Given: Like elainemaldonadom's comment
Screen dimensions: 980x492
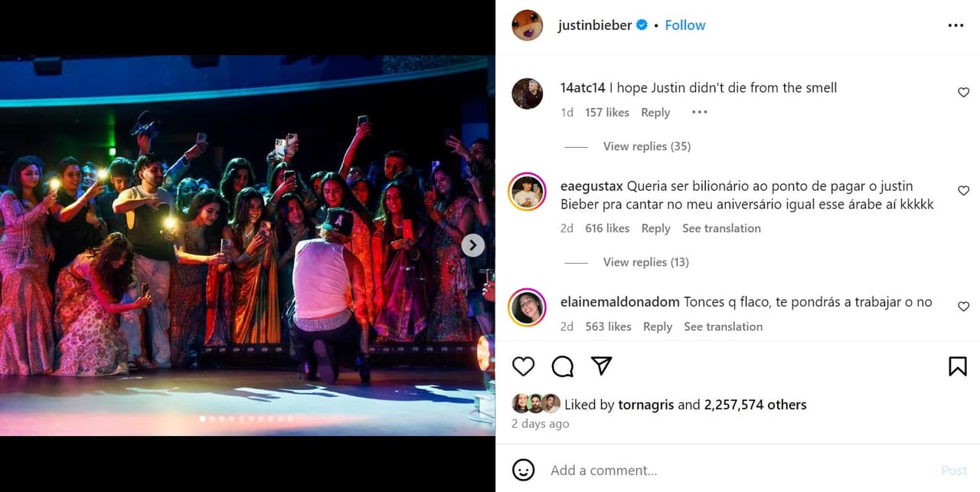Looking at the screenshot, I should click(x=963, y=307).
